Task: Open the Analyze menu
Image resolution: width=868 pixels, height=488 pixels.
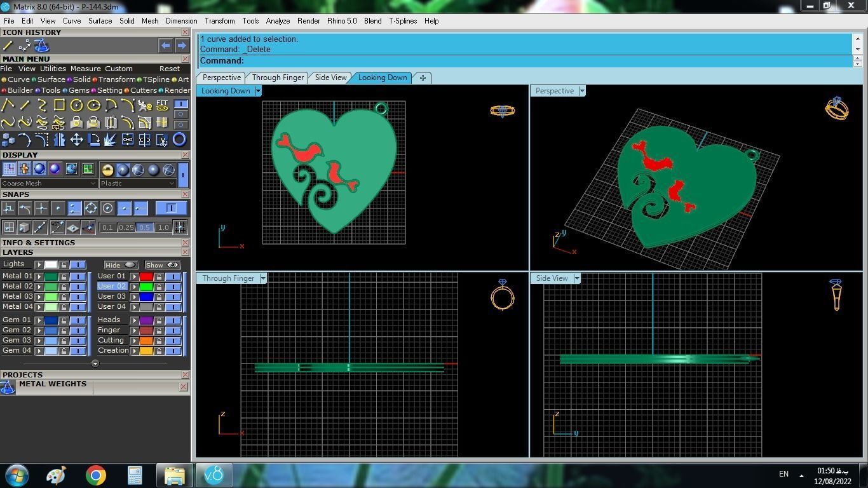Action: coord(278,21)
